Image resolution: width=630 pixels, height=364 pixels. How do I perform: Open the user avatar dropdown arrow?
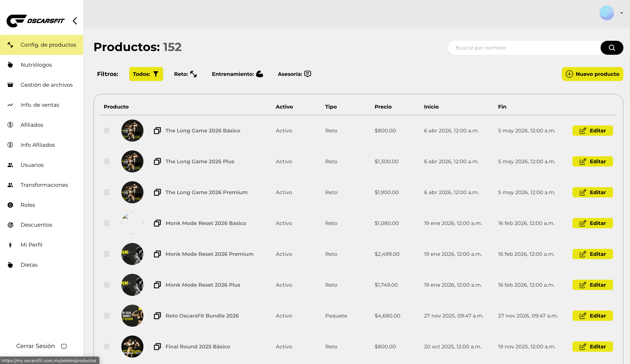coord(622,13)
